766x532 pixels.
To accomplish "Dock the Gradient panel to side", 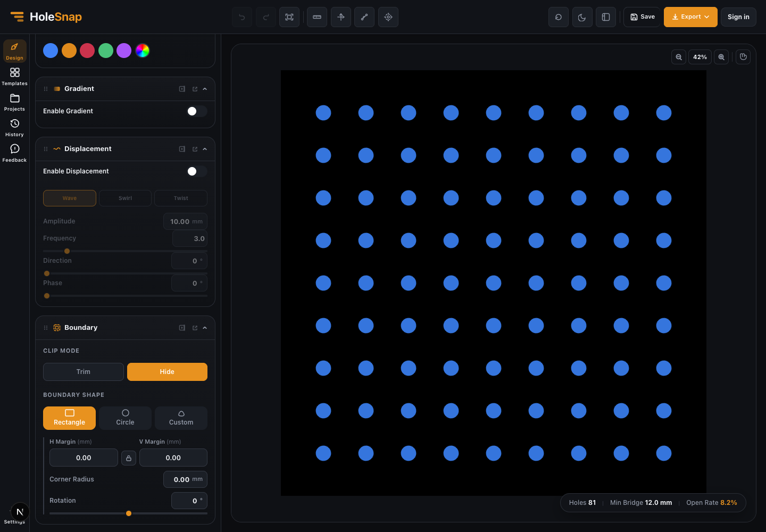I will tap(182, 89).
